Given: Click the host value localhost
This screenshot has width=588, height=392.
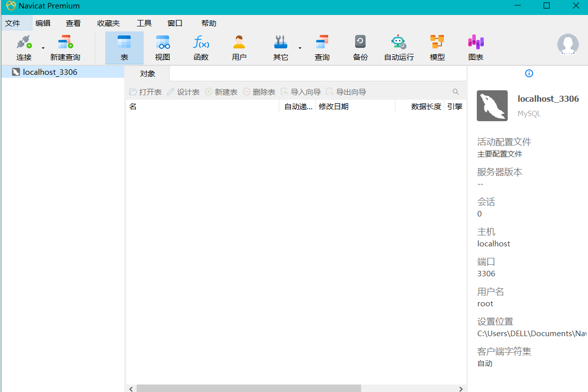Looking at the screenshot, I should tap(494, 244).
